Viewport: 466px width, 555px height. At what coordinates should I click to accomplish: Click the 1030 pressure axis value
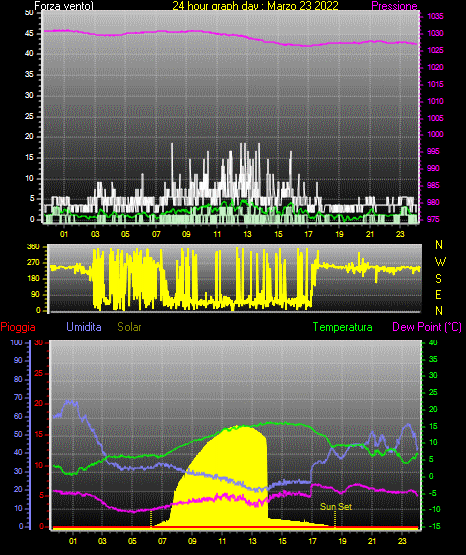click(x=435, y=33)
